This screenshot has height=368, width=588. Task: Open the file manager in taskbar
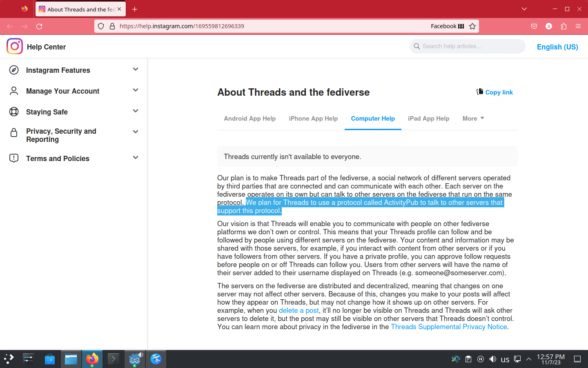[71, 359]
